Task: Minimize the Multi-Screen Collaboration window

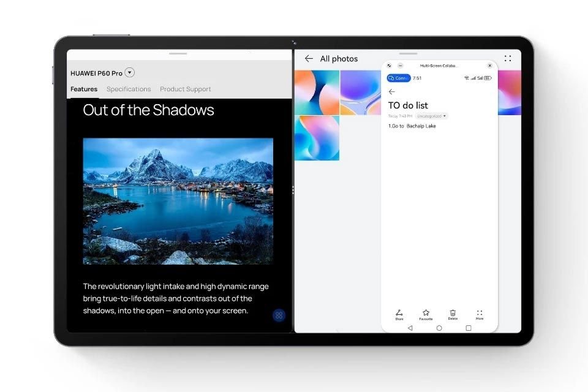Action: pos(400,66)
